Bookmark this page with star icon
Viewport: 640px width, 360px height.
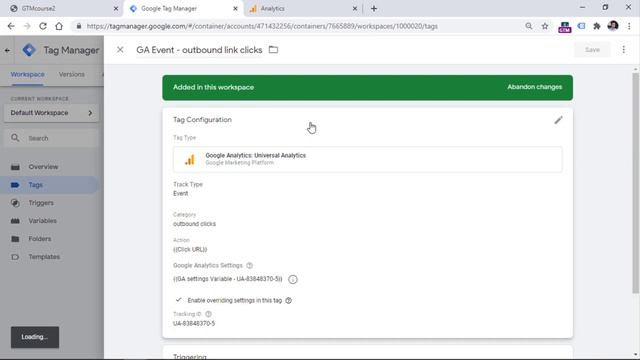click(x=545, y=26)
